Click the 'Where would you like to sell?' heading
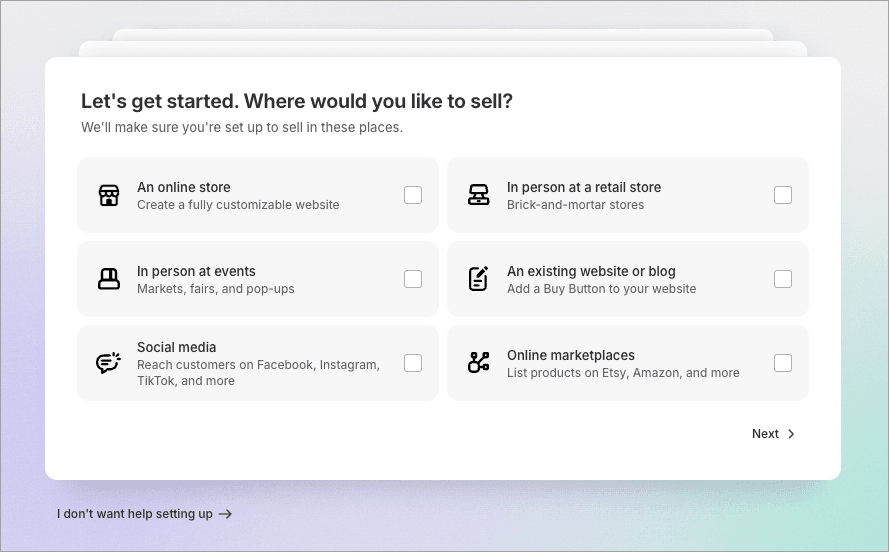Screen dimensions: 889x552 (378, 101)
